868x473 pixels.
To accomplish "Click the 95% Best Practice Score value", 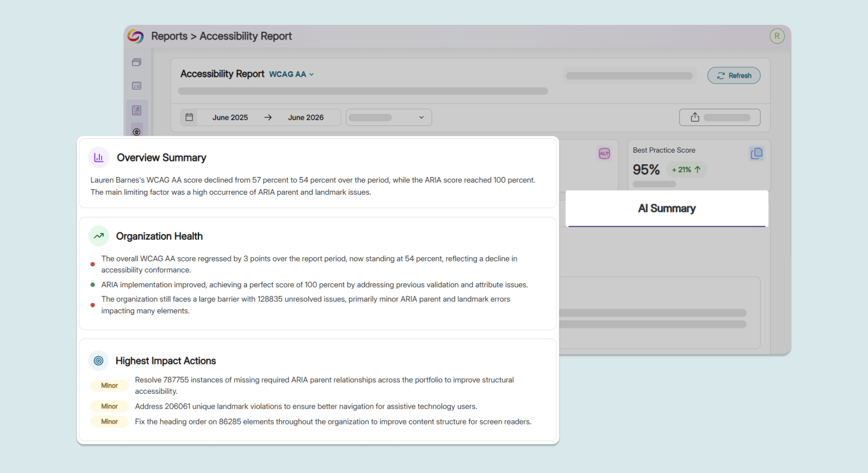I will [x=646, y=169].
